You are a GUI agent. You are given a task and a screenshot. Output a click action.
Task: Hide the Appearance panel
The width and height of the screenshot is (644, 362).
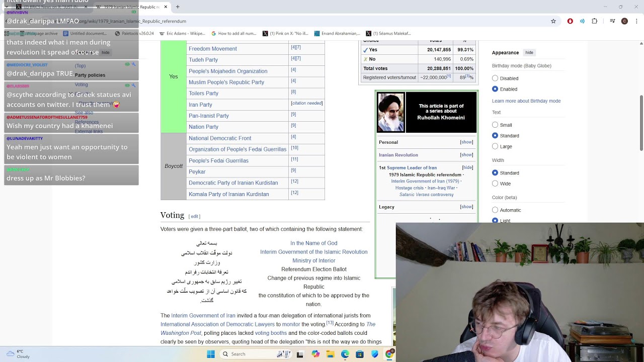[x=529, y=52]
